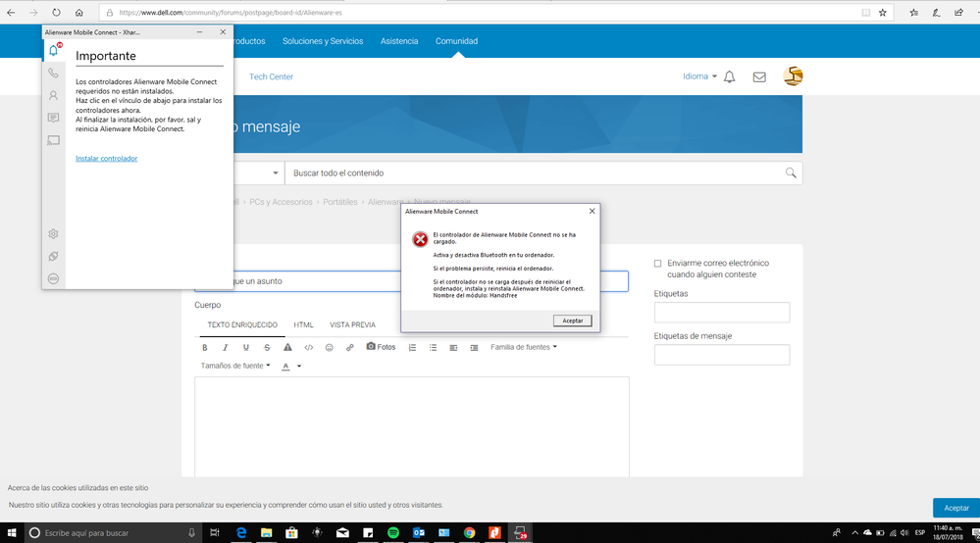The image size is (980, 543).
Task: Open the phone calls section in Alienware sidebar
Action: click(x=54, y=74)
